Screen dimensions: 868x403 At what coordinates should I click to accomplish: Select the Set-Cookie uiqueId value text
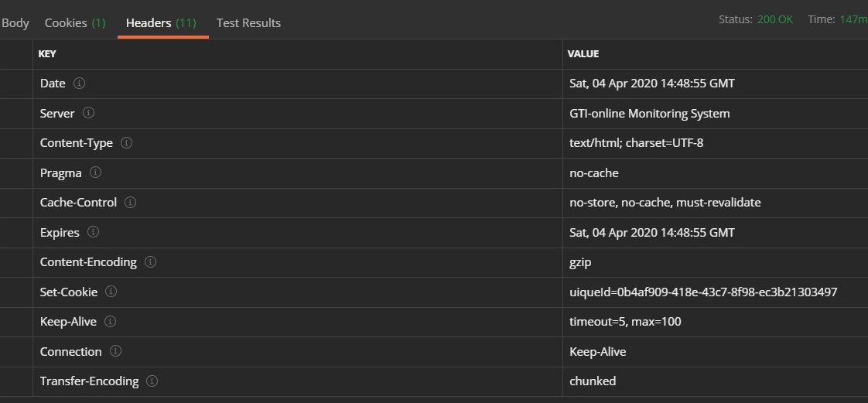click(703, 292)
